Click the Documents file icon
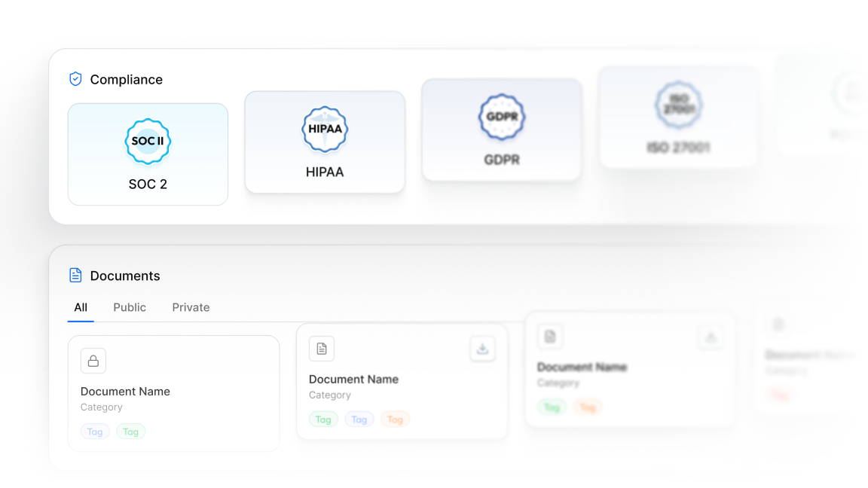The image size is (868, 488). pos(75,275)
